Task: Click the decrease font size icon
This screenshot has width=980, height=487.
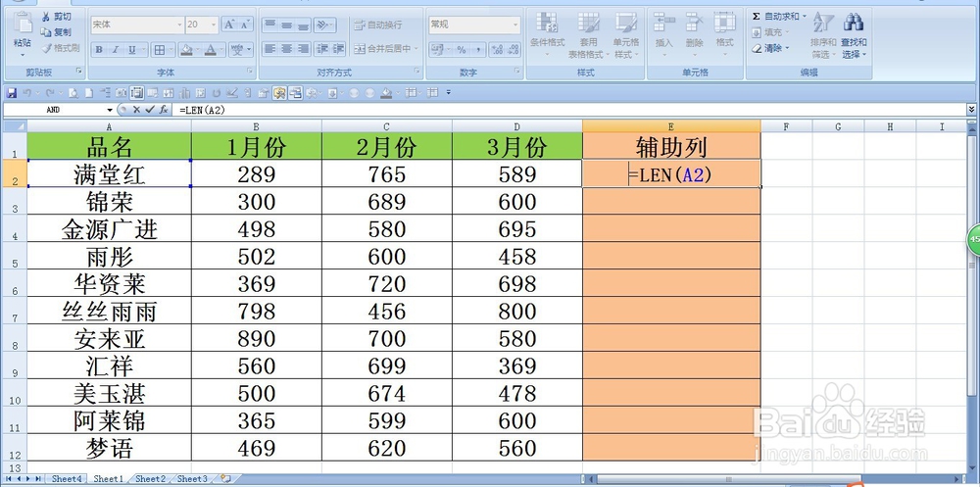Action: coord(246,24)
